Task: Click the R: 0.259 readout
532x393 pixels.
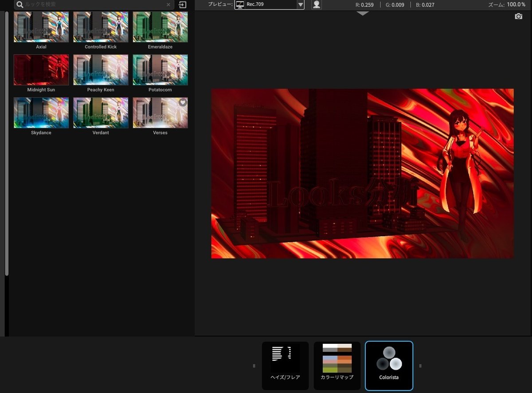Action: [x=364, y=5]
